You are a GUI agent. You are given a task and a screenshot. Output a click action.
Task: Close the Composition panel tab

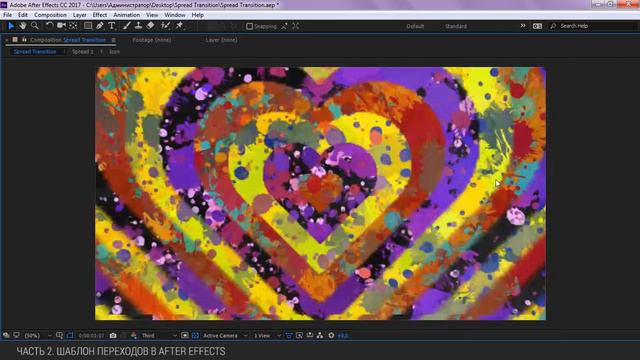(x=7, y=40)
